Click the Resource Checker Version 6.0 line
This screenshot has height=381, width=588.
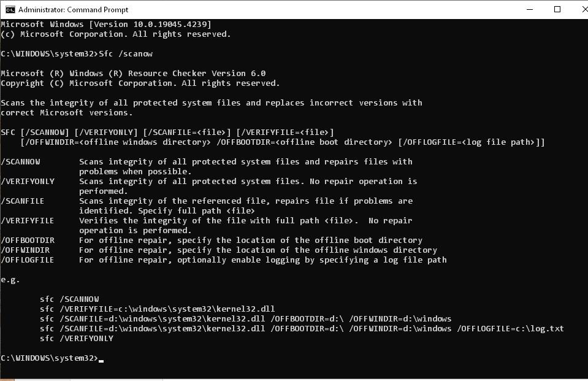click(x=133, y=73)
